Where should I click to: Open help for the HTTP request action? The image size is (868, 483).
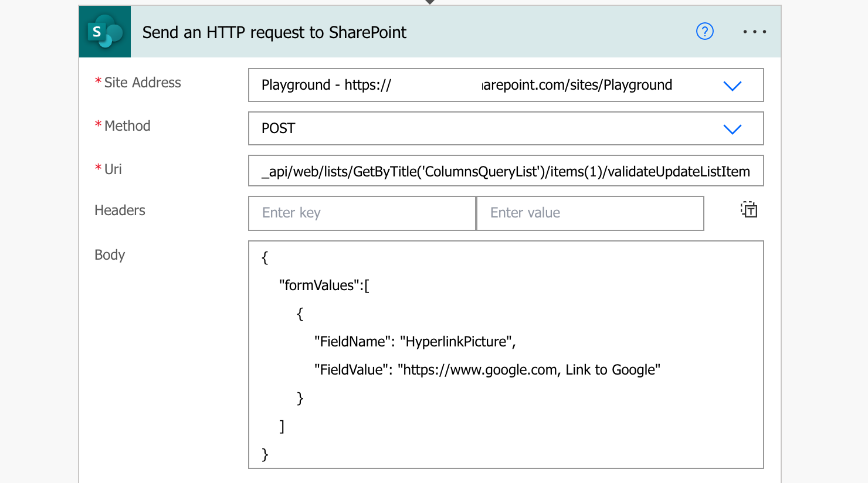[x=704, y=31]
